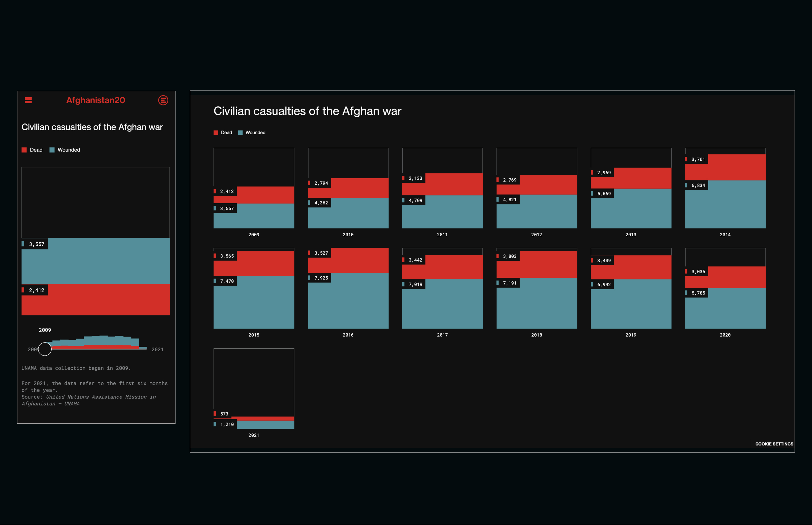Click the Dead legend marker above the small multiples

click(216, 132)
